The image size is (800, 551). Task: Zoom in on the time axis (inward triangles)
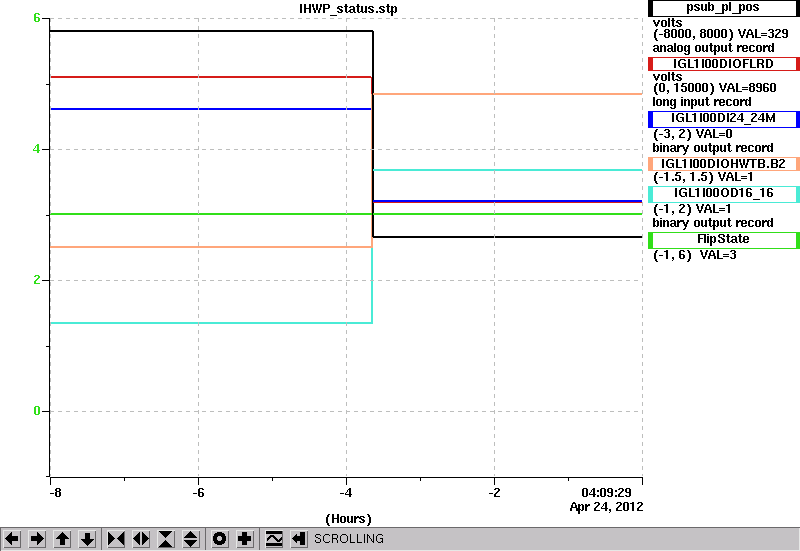pyautogui.click(x=116, y=539)
